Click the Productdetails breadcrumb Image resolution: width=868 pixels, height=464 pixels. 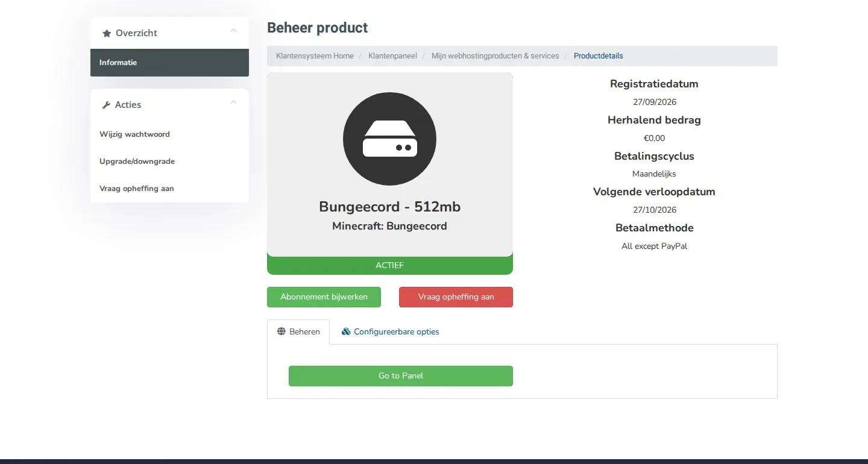[x=599, y=56]
